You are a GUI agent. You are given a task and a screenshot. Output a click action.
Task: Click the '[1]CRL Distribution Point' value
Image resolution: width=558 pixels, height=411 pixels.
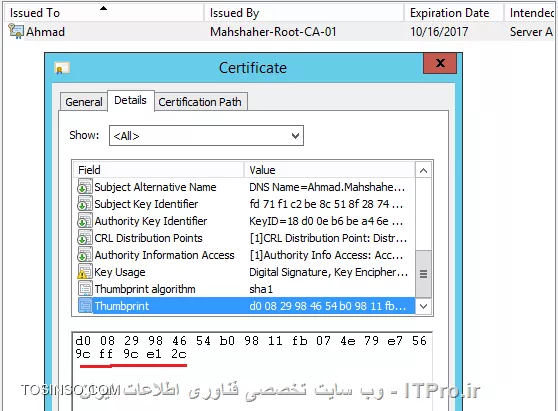tap(328, 238)
